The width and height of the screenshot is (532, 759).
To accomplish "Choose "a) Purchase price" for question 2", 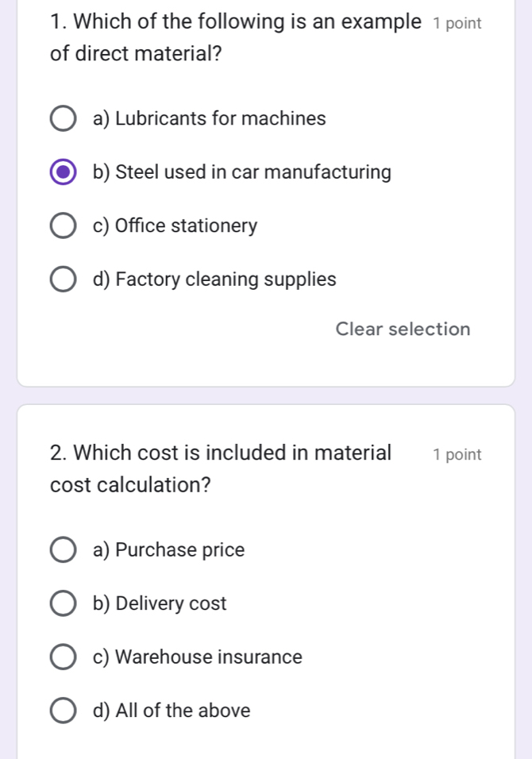I will pyautogui.click(x=63, y=549).
